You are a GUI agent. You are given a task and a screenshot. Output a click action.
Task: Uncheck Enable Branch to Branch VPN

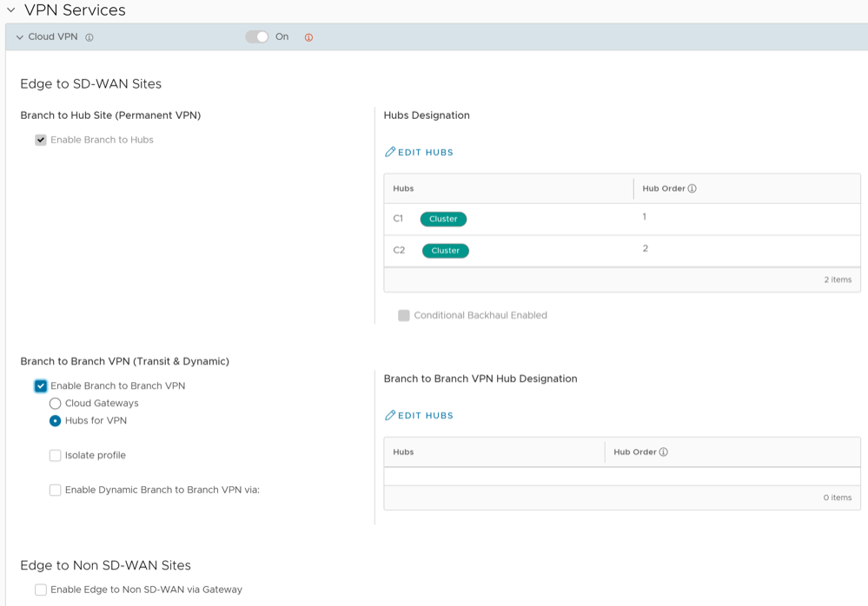click(41, 386)
